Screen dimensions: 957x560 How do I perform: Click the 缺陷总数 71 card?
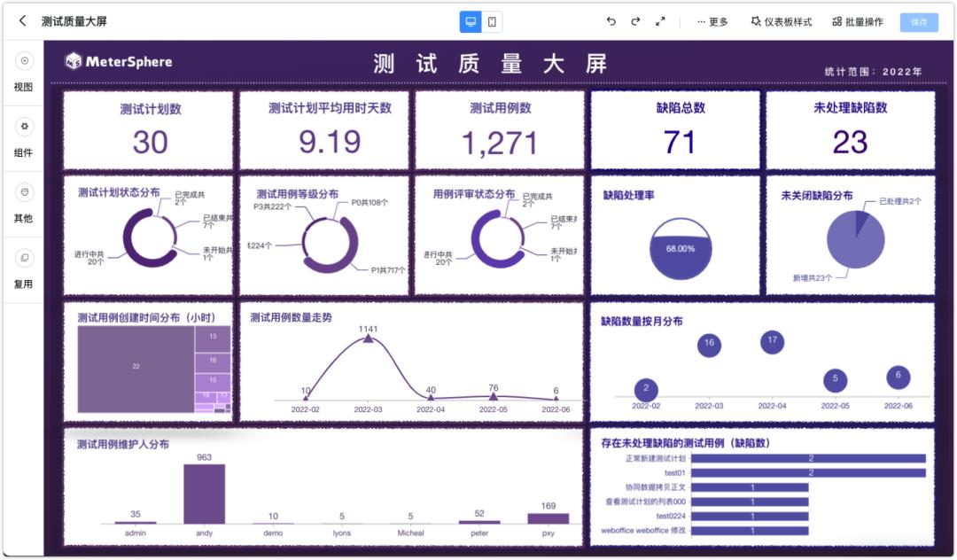679,129
